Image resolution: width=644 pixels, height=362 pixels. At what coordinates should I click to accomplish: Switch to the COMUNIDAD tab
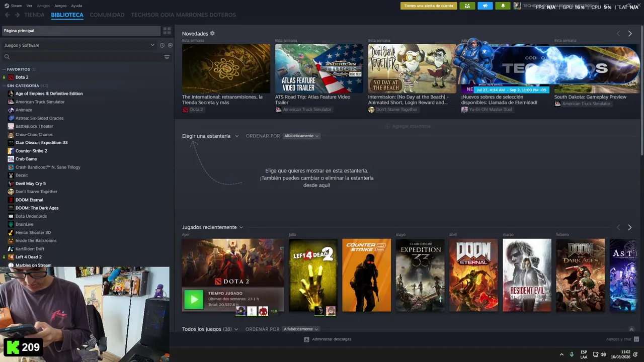107,15
